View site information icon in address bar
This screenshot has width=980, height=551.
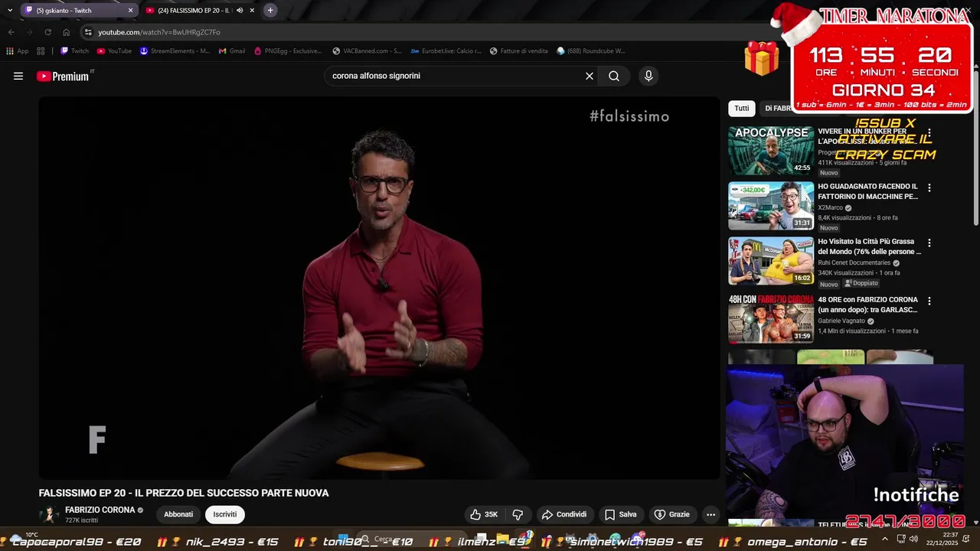pyautogui.click(x=88, y=32)
